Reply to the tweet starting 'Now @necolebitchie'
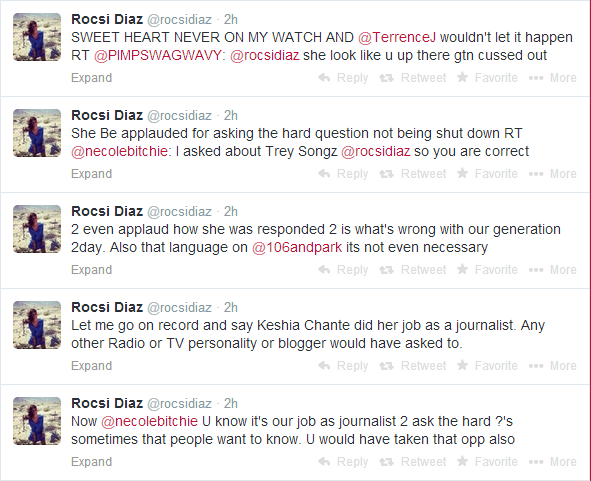 343,462
